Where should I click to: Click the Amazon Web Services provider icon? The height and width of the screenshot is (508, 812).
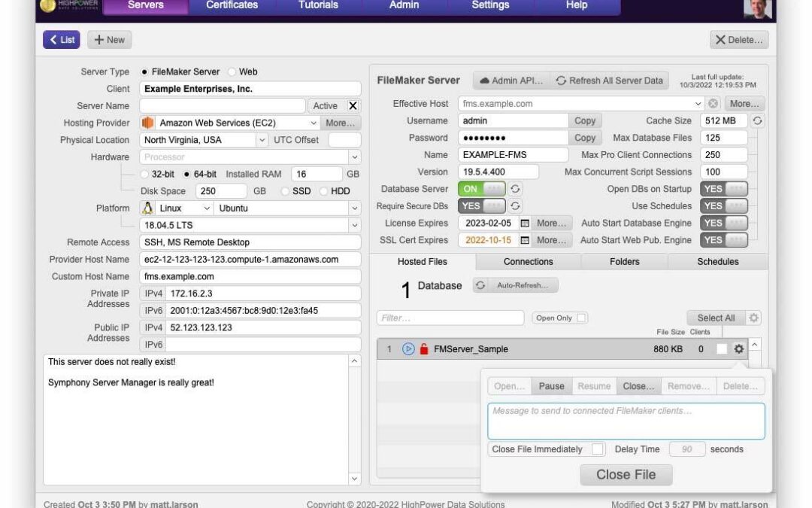(x=147, y=123)
